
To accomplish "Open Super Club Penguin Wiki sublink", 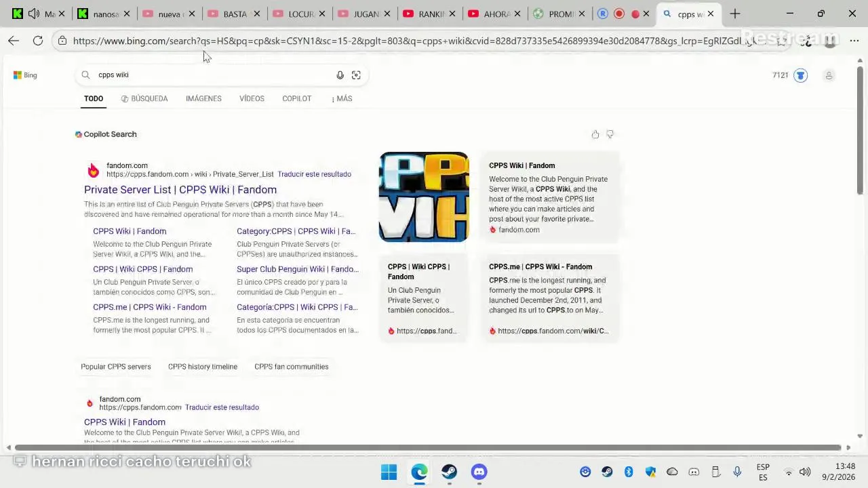I will click(x=298, y=269).
